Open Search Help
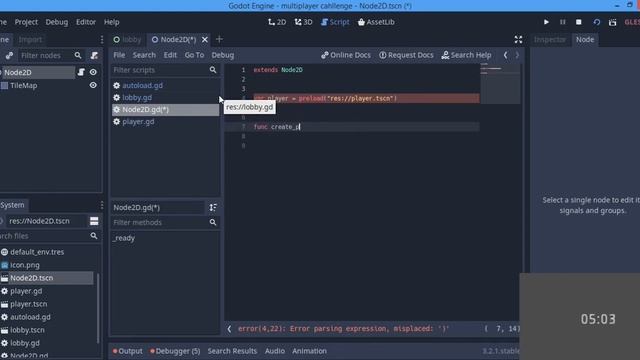The image size is (640, 360). (466, 55)
